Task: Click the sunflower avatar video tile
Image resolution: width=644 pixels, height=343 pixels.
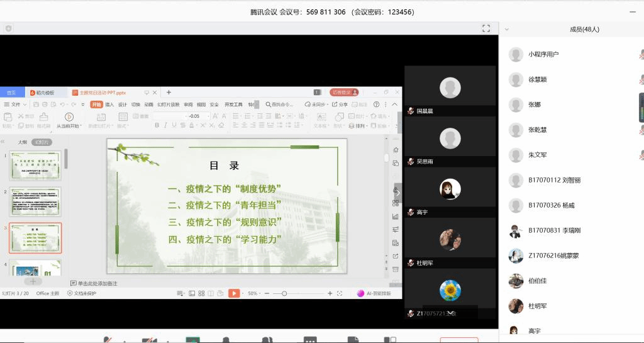Action: [x=450, y=293]
